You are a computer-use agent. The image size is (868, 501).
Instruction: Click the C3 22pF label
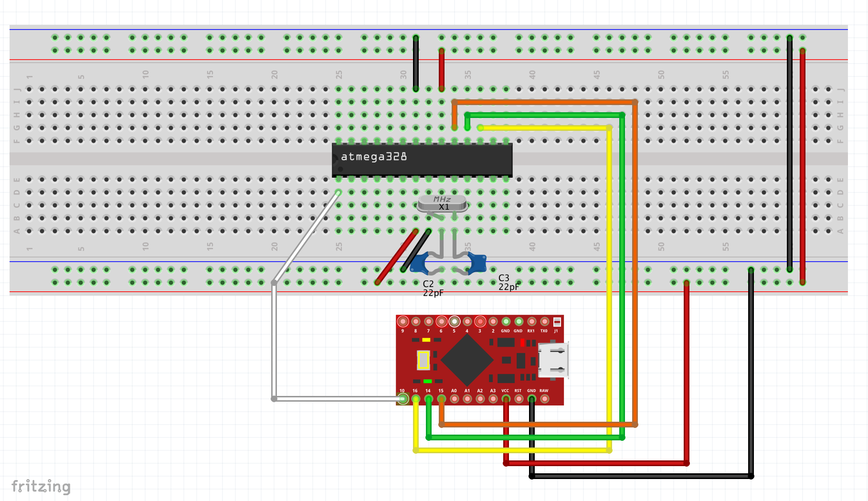[x=508, y=282]
